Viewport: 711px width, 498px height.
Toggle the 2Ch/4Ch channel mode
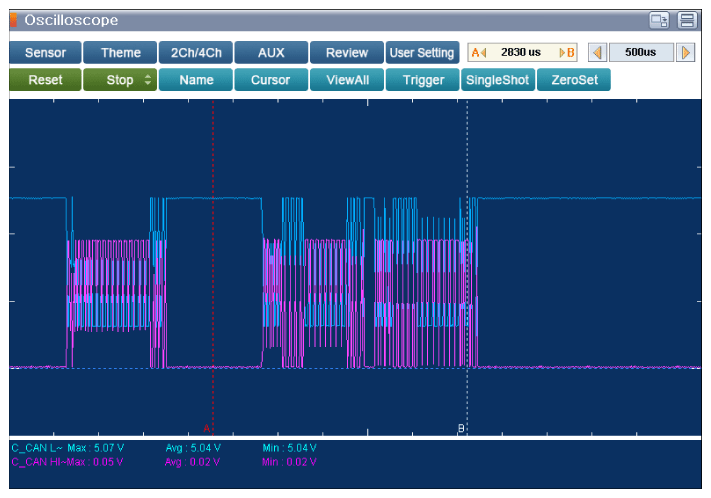pyautogui.click(x=196, y=53)
